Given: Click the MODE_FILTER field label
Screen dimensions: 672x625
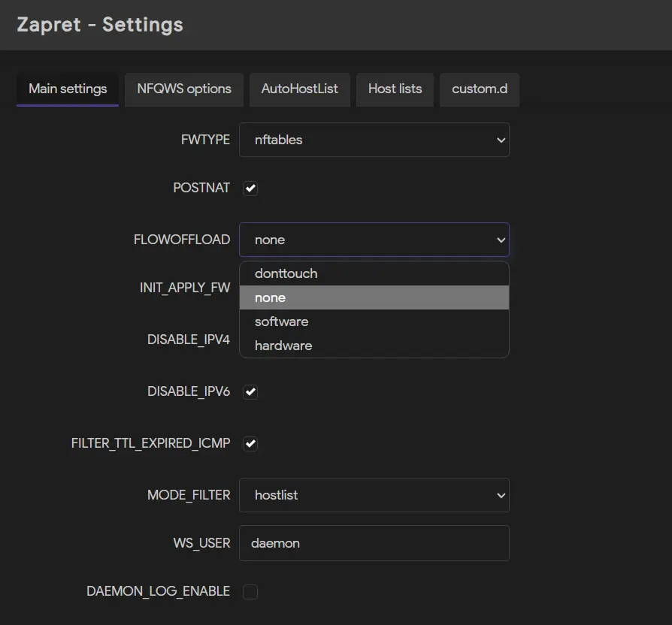Looking at the screenshot, I should [189, 495].
